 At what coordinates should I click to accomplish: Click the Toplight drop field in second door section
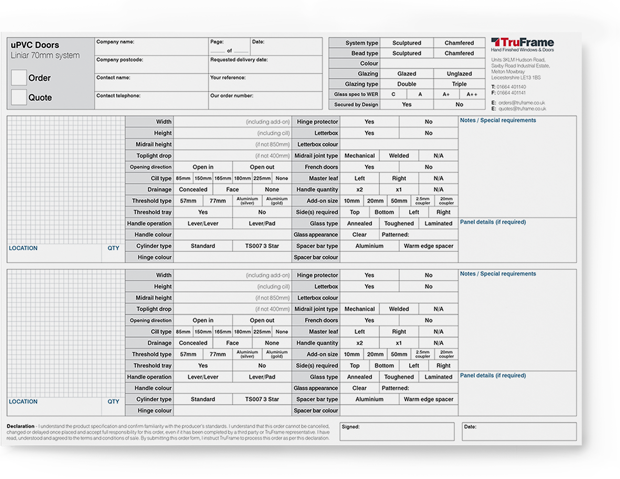(x=232, y=309)
